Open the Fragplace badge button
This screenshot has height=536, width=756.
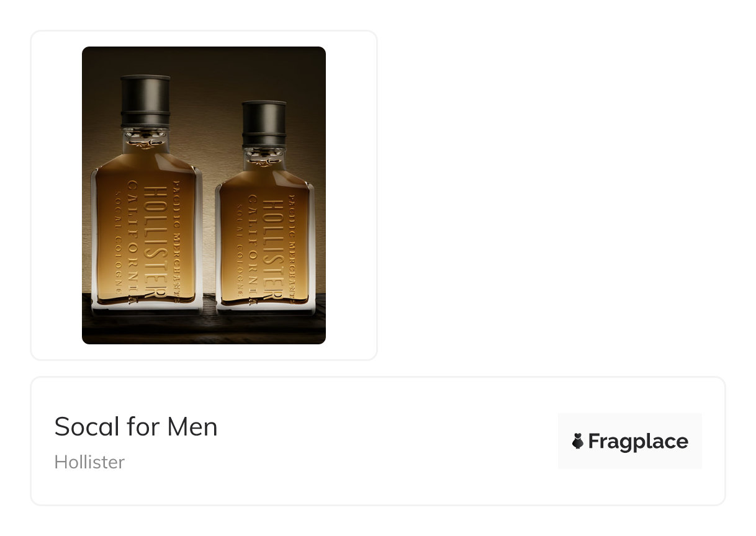click(x=629, y=441)
